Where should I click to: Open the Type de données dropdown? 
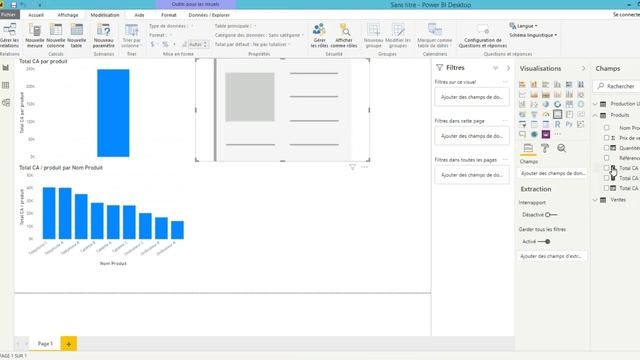(x=171, y=26)
